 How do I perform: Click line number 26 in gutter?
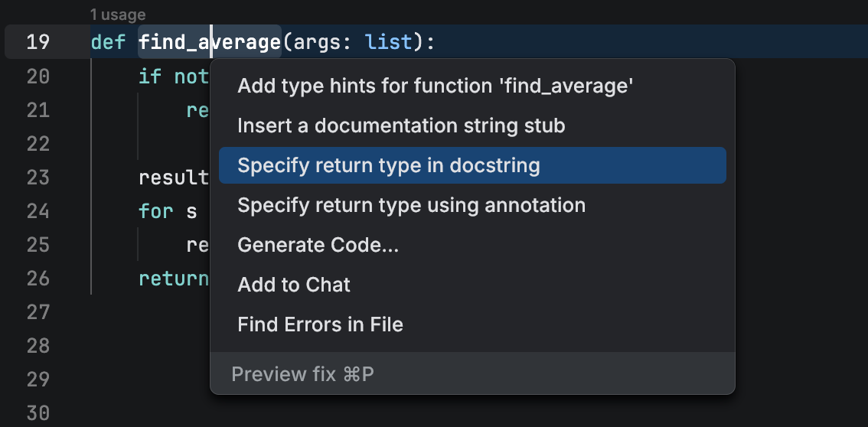(38, 279)
